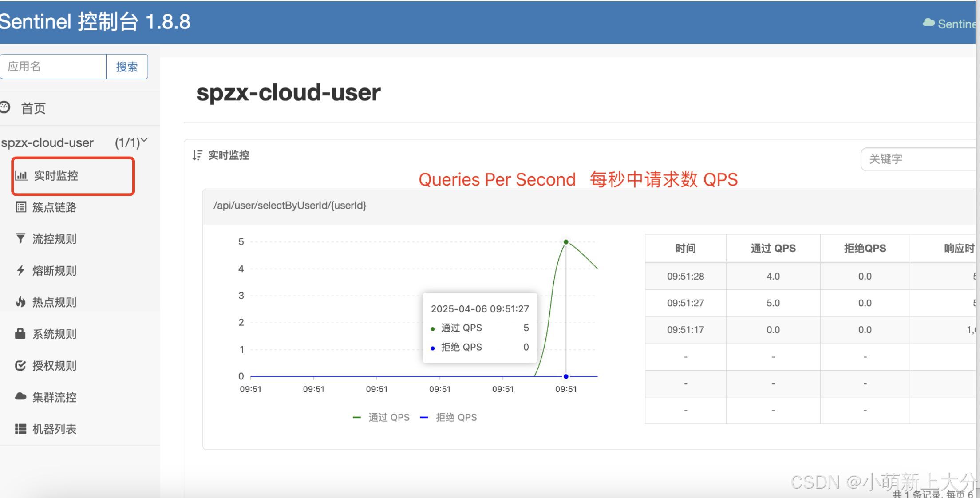
Task: Click the lightning icon beside 熔断规则
Action: 20,270
